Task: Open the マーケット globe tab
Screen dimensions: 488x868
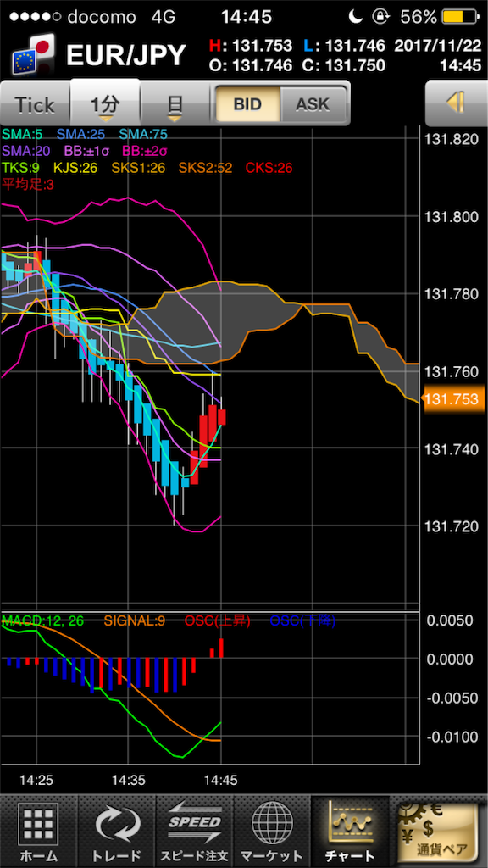Action: [272, 832]
